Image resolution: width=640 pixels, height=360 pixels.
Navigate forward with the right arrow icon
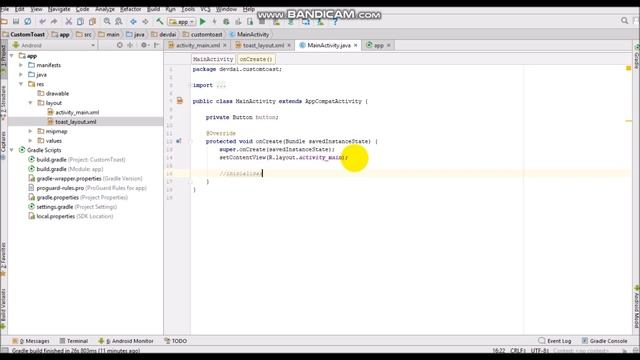point(145,21)
